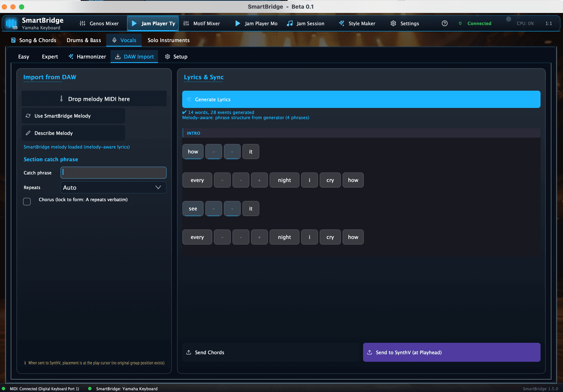Click the Vocals microphone icon

click(x=114, y=40)
